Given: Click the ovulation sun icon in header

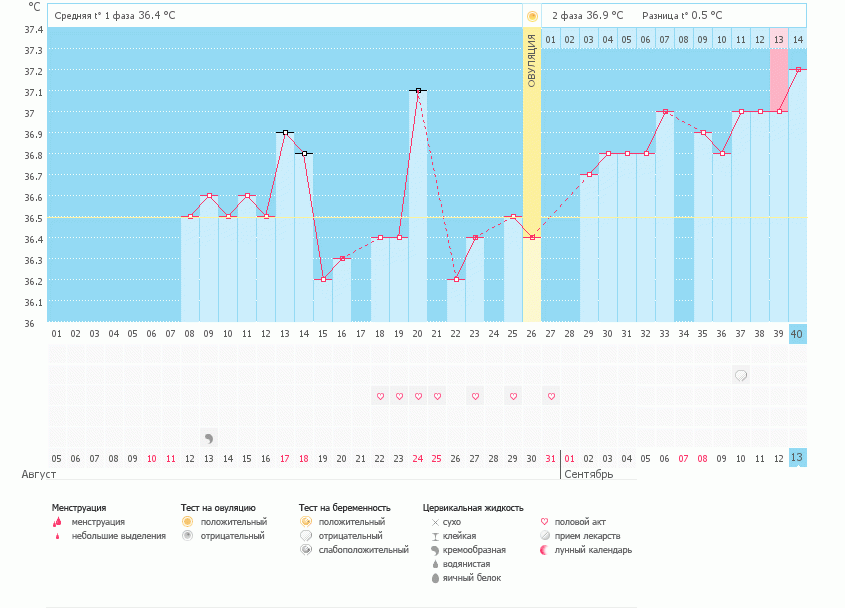Looking at the screenshot, I should click(532, 16).
